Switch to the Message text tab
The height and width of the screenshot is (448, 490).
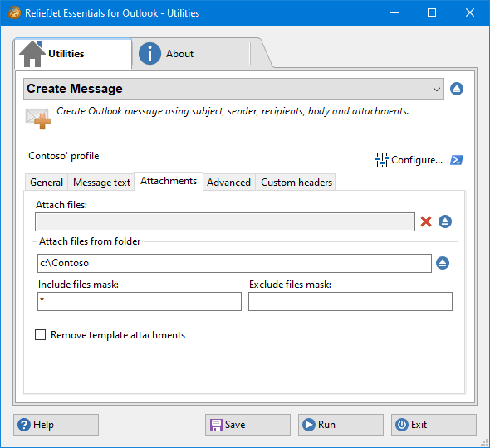pos(101,183)
